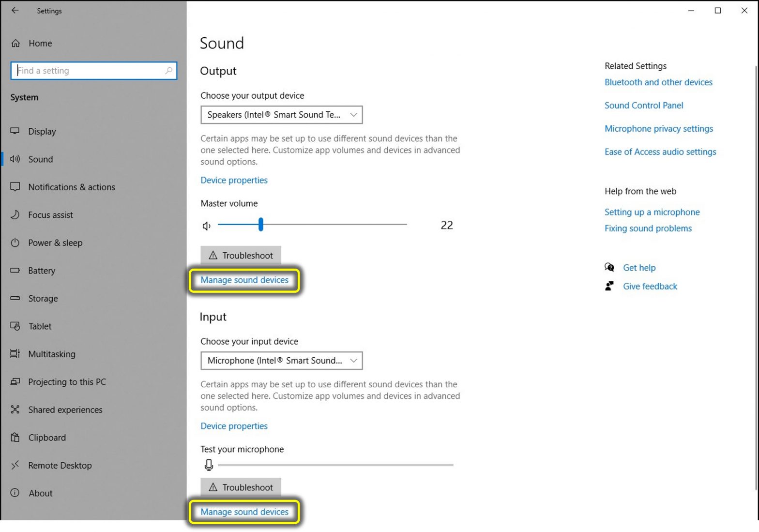Image resolution: width=759 pixels, height=532 pixels.
Task: Open the output device dropdown
Action: (x=281, y=115)
